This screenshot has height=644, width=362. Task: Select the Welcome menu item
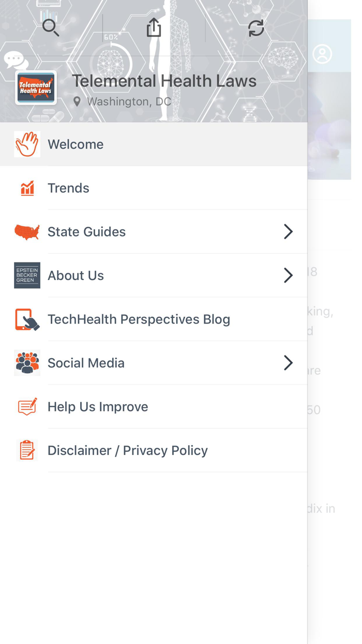point(76,144)
